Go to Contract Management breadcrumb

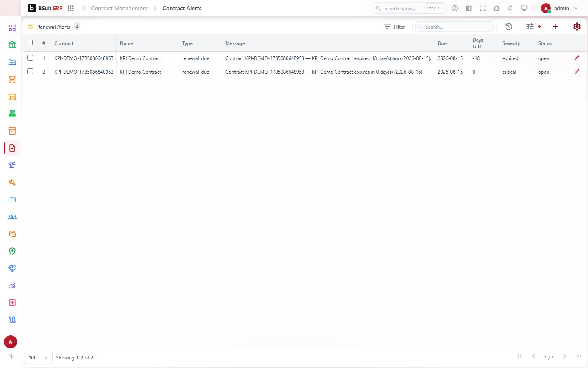[119, 8]
